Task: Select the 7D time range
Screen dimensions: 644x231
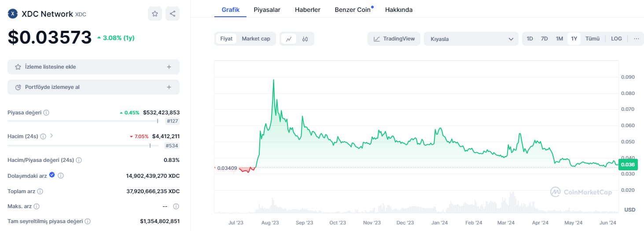Action: coord(544,39)
